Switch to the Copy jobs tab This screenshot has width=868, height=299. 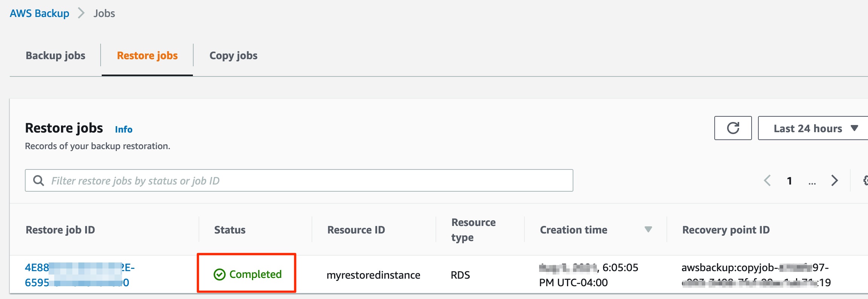tap(233, 55)
